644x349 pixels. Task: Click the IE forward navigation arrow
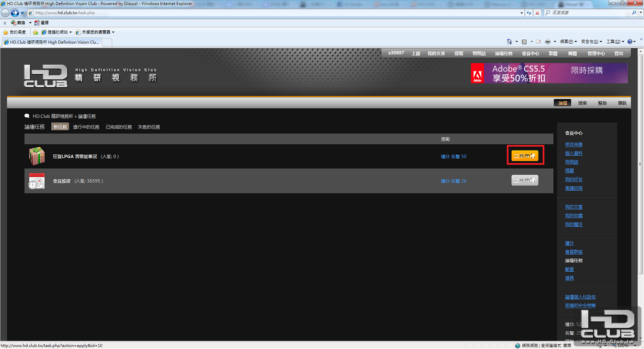click(x=14, y=13)
